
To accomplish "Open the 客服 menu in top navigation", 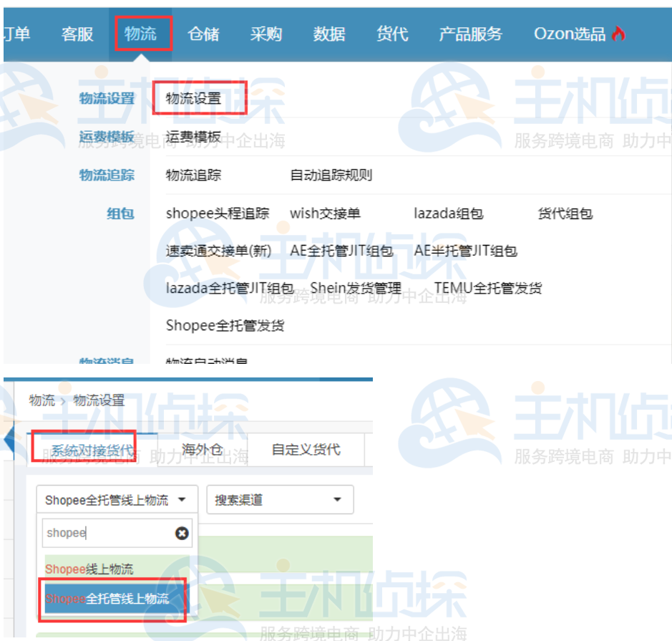I will coord(77,34).
